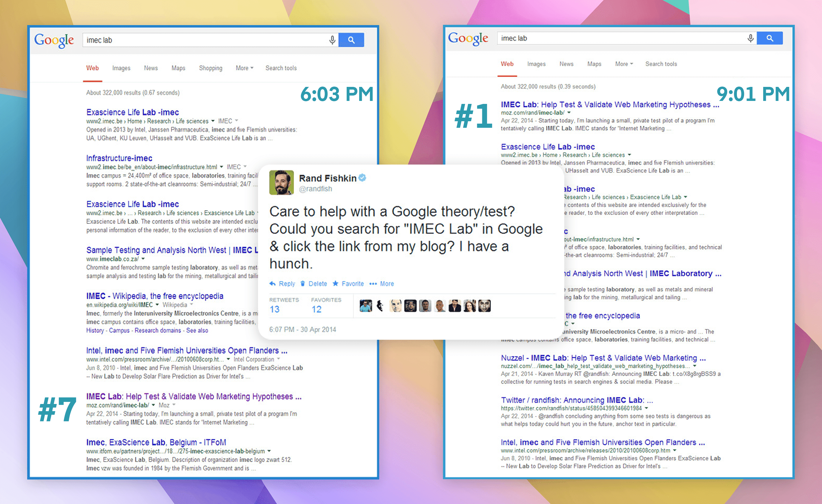822x504 pixels.
Task: Click Google logo in left window
Action: pyautogui.click(x=54, y=41)
